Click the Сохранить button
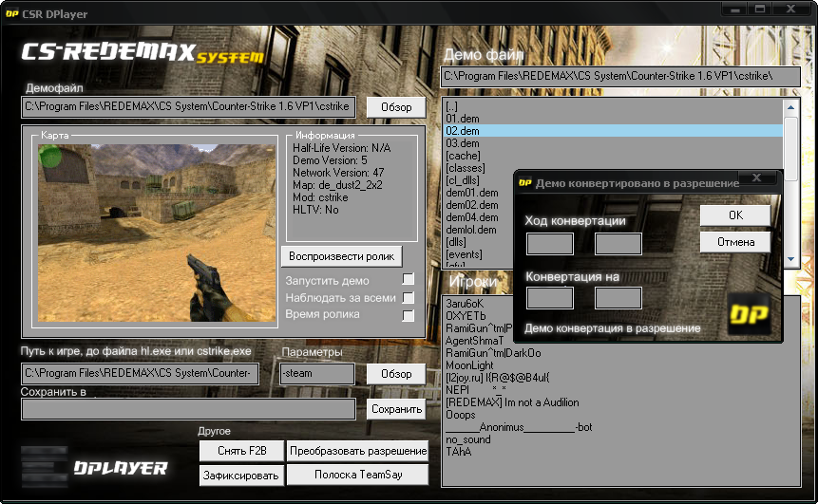818x504 pixels. 396,409
